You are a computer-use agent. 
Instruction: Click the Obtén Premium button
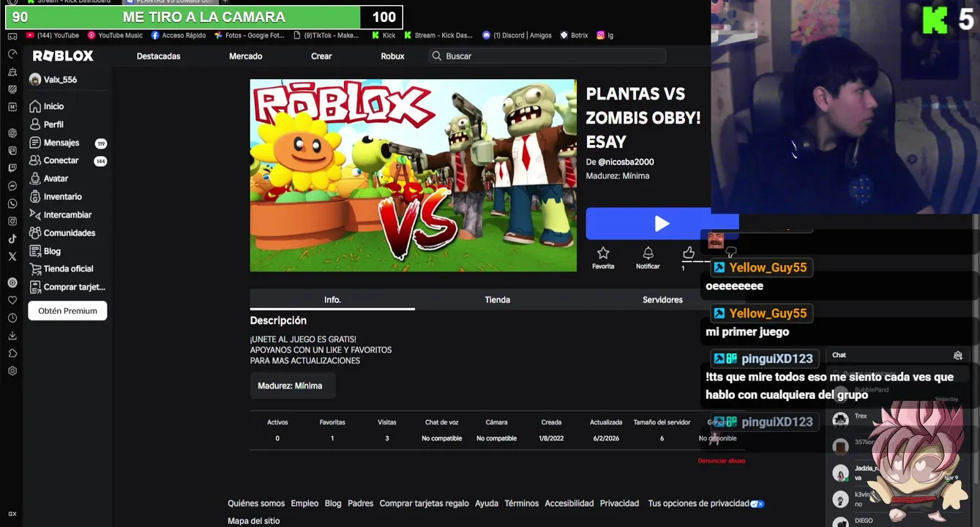tap(67, 311)
